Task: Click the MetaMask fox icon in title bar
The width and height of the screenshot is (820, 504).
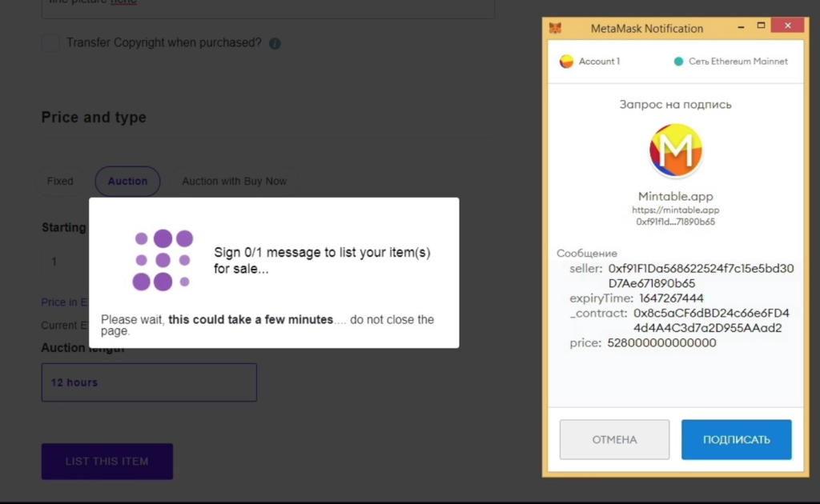Action: [556, 28]
